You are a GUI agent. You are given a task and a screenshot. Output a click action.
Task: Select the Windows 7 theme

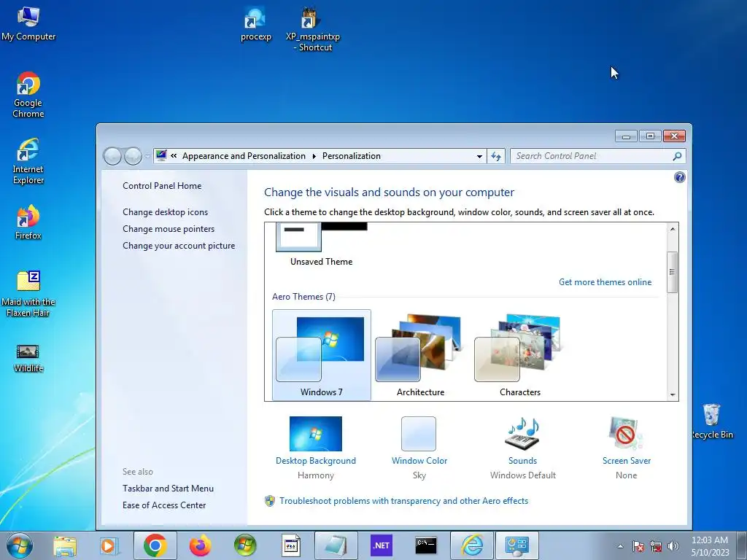click(x=322, y=355)
